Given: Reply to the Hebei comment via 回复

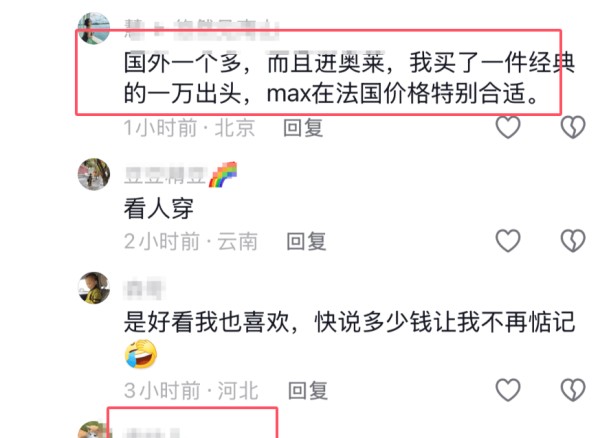Looking at the screenshot, I should [308, 391].
